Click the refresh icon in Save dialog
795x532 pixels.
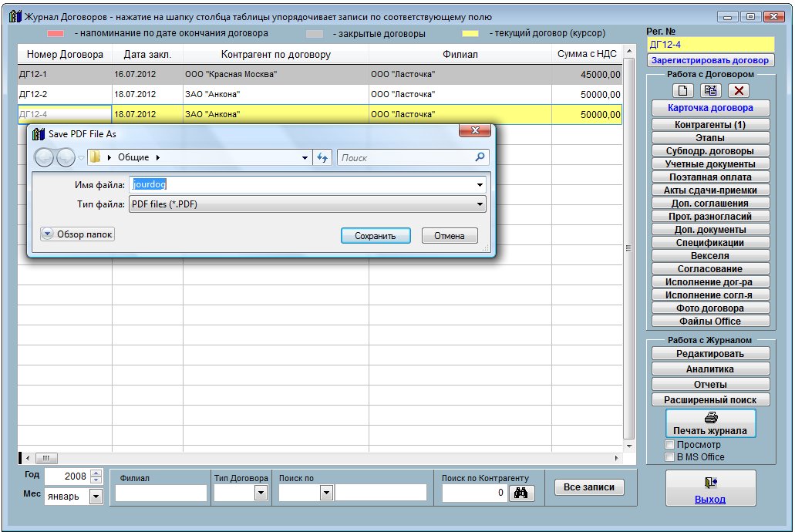pyautogui.click(x=323, y=157)
